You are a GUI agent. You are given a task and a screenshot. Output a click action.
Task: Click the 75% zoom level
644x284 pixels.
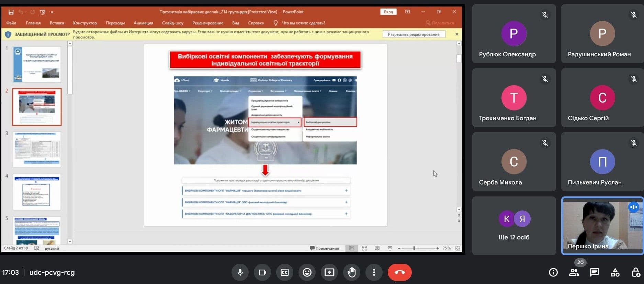coord(447,248)
